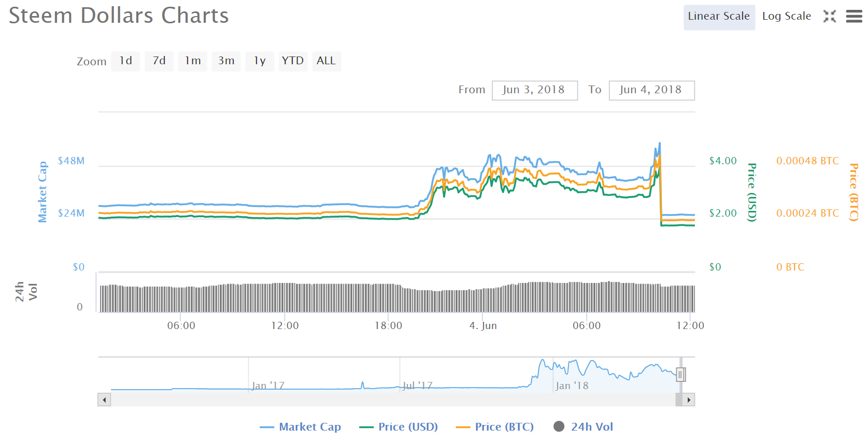868x442 pixels.
Task: Grab the navigator range handle
Action: pyautogui.click(x=680, y=374)
